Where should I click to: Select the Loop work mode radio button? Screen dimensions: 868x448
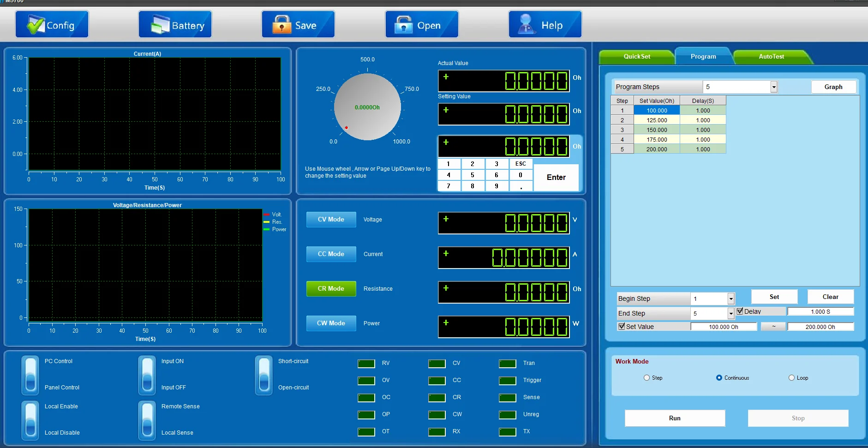(791, 378)
